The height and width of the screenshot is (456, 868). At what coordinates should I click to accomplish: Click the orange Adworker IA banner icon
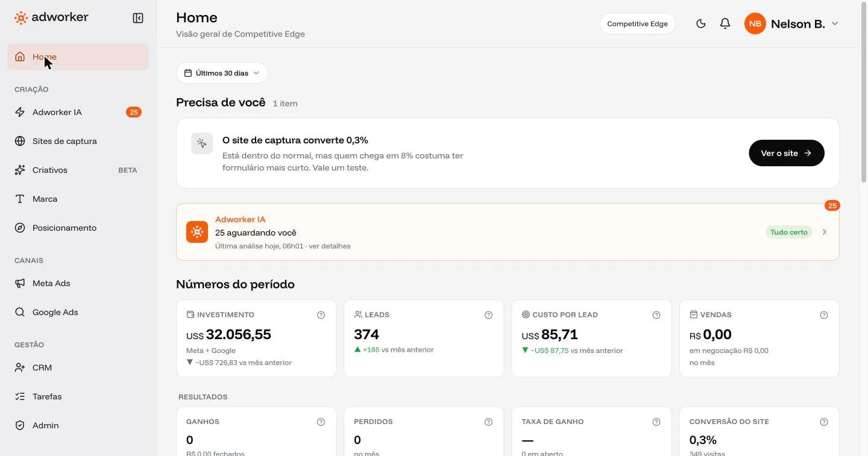[x=197, y=232]
